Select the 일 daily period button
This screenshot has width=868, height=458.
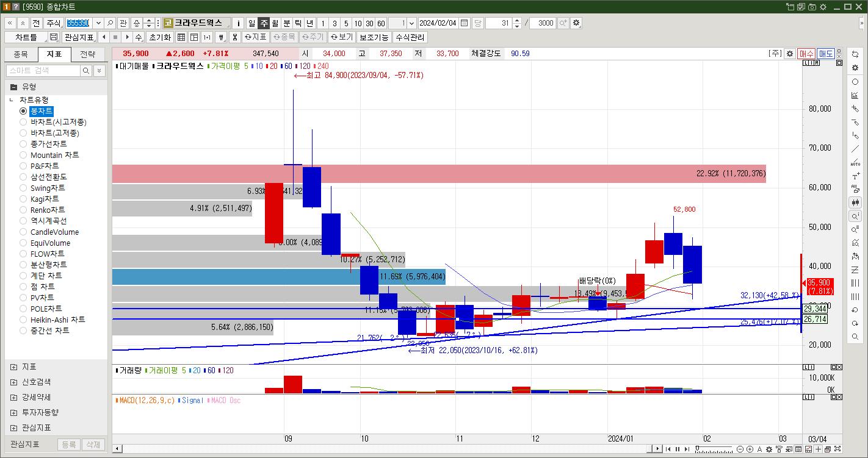pos(251,23)
